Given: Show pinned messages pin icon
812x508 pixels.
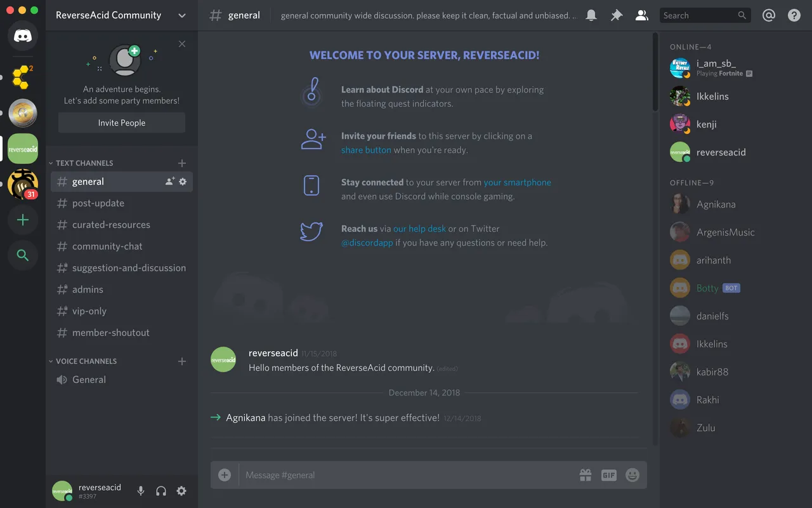Looking at the screenshot, I should (617, 15).
